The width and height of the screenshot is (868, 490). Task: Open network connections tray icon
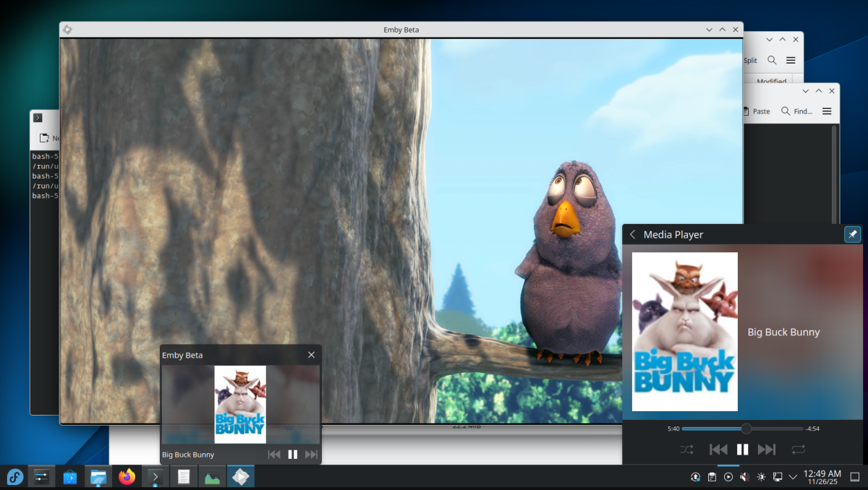coord(778,477)
